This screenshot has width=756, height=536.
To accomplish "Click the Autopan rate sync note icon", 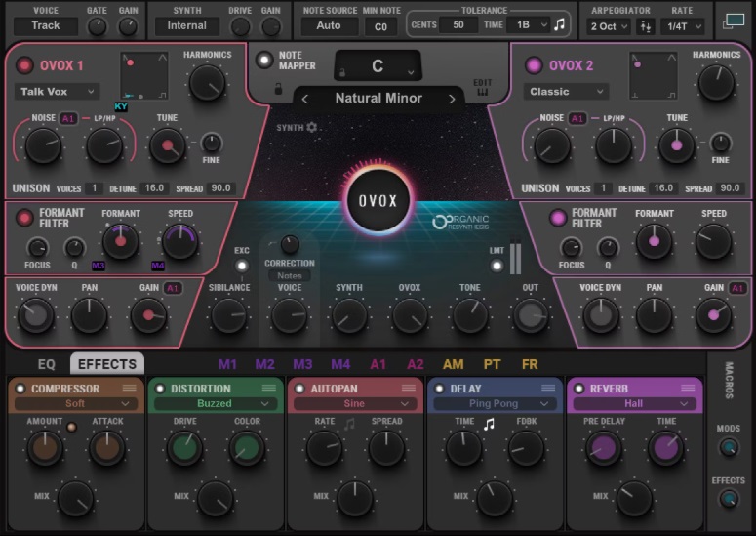I will pyautogui.click(x=349, y=424).
